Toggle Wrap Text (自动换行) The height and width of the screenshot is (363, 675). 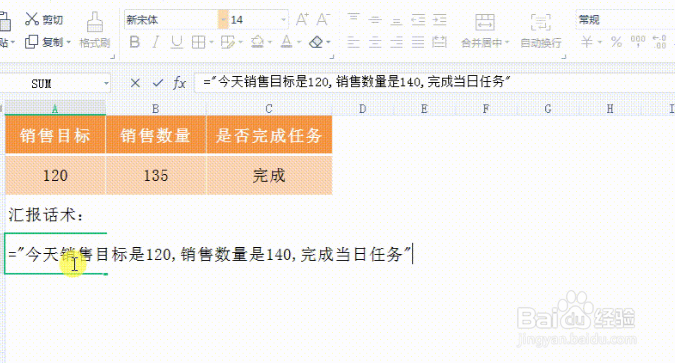(x=541, y=30)
